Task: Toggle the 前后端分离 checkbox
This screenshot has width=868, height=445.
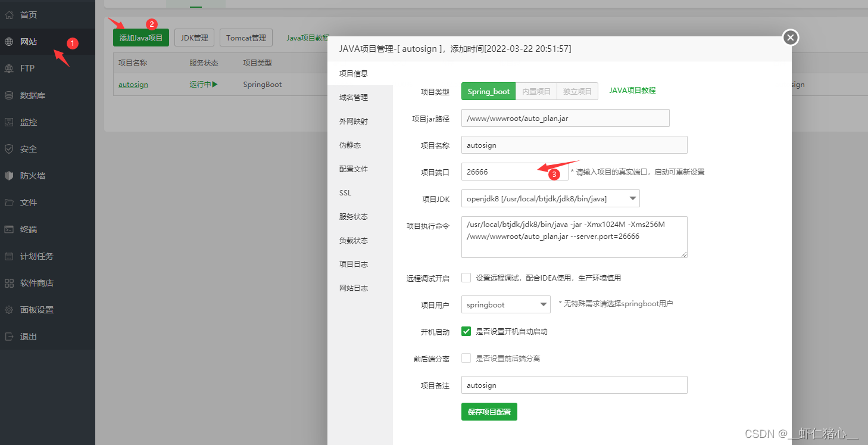Action: [x=466, y=358]
